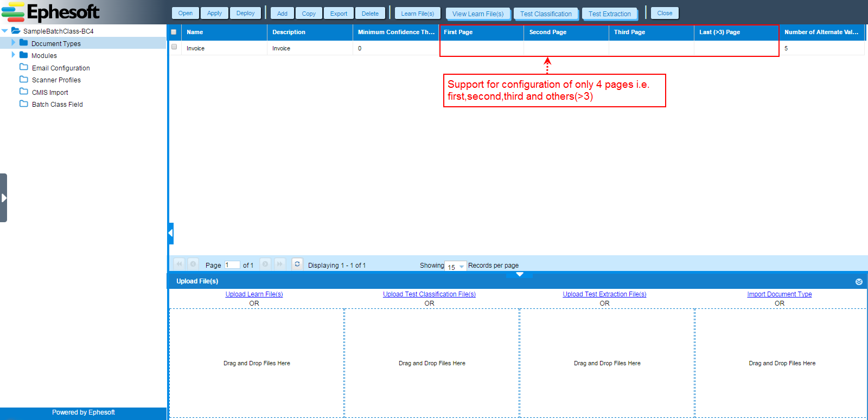Click the Apply button
The height and width of the screenshot is (420, 868).
pos(214,13)
